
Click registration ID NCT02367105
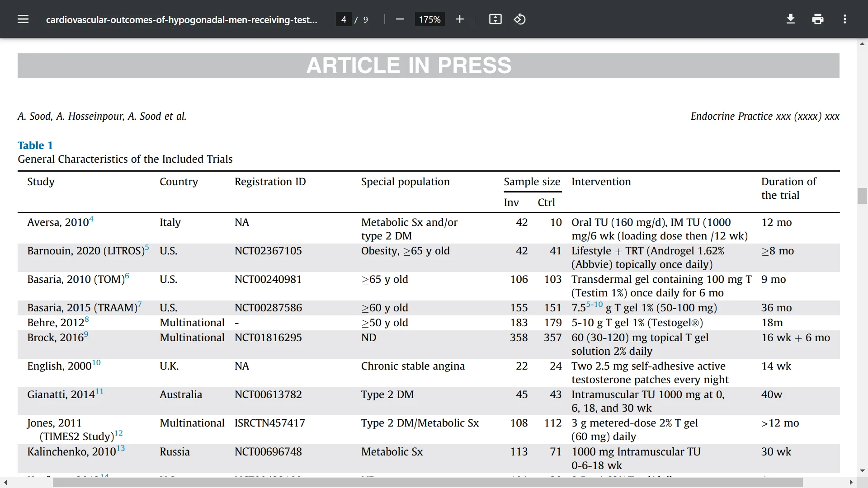268,251
